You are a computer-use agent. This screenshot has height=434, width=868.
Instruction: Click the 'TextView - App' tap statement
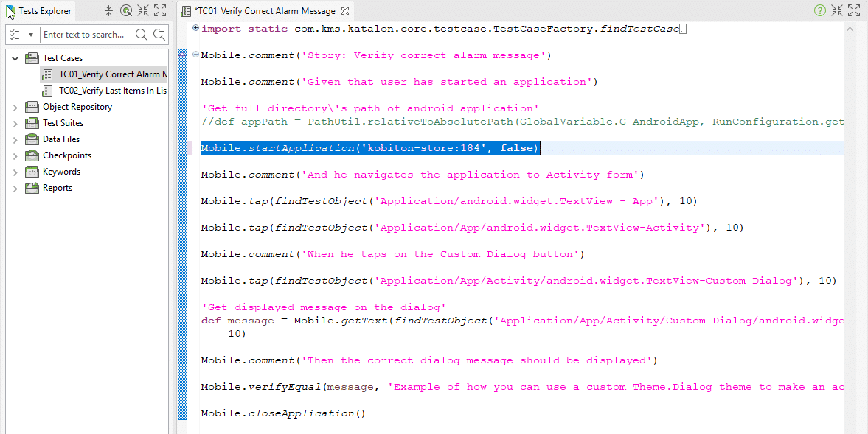449,201
